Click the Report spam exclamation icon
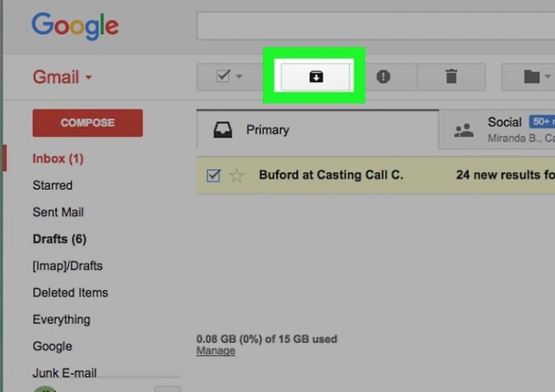 tap(383, 76)
